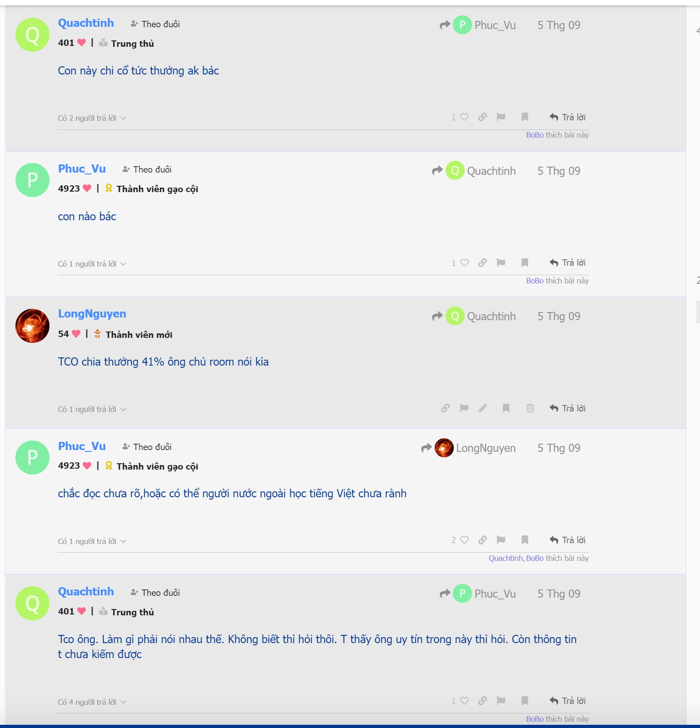Expand "Có 4 người trả lời" replies

click(92, 702)
